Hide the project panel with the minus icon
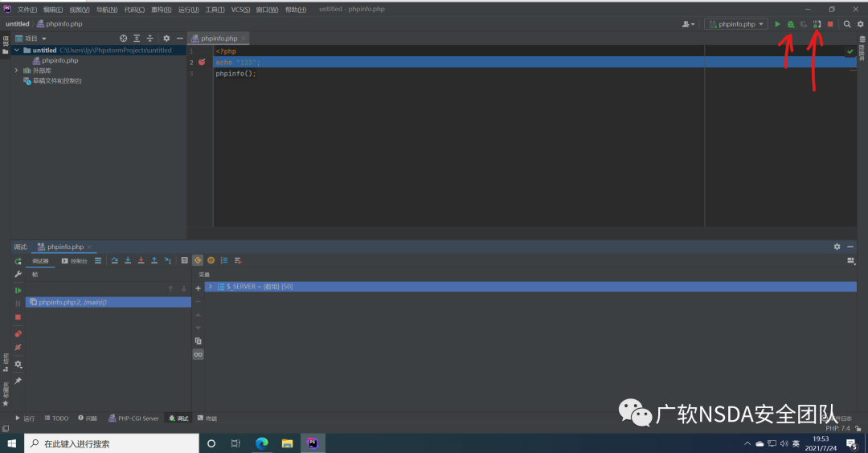The image size is (868, 453). (x=179, y=39)
